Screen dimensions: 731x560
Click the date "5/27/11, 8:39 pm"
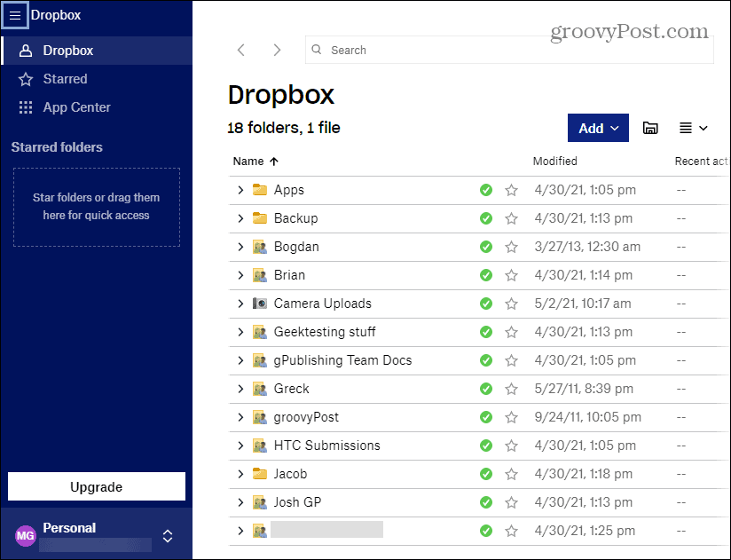tap(584, 389)
